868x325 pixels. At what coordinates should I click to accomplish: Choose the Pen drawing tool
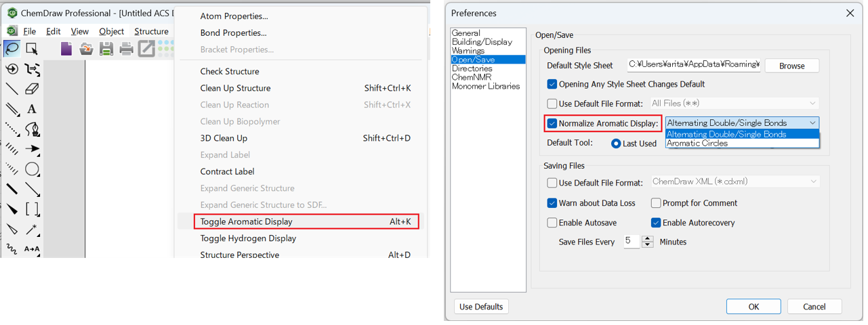[32, 129]
